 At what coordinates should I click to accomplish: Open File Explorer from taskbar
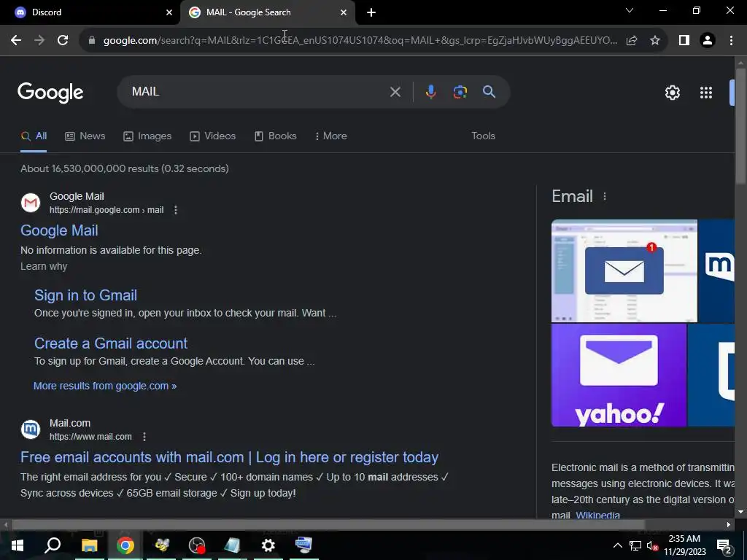[89, 545]
